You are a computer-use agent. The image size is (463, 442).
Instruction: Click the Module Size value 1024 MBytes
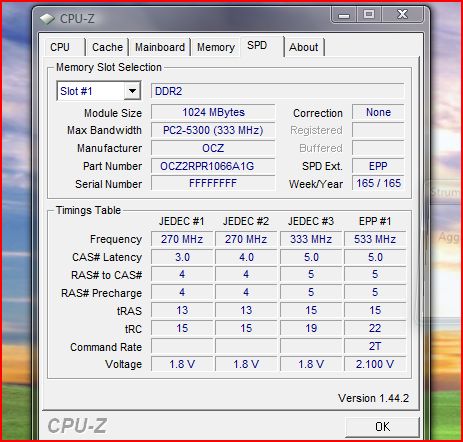pos(213,112)
